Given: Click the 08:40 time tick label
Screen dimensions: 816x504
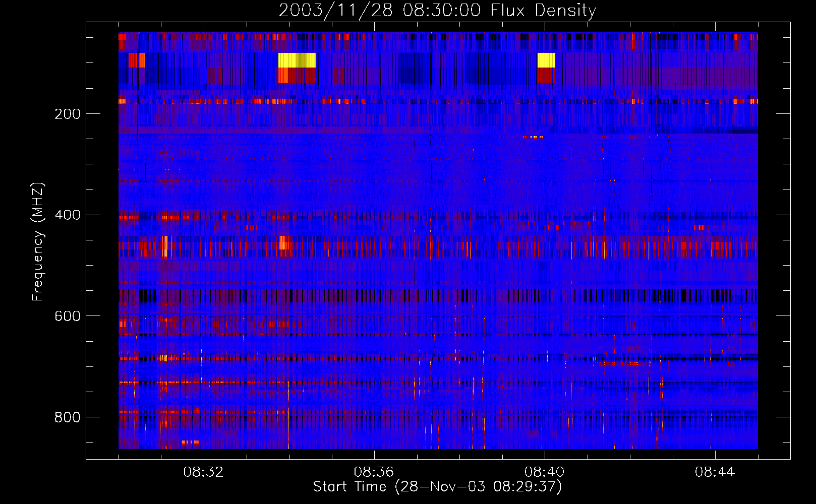Looking at the screenshot, I should click(x=544, y=472).
